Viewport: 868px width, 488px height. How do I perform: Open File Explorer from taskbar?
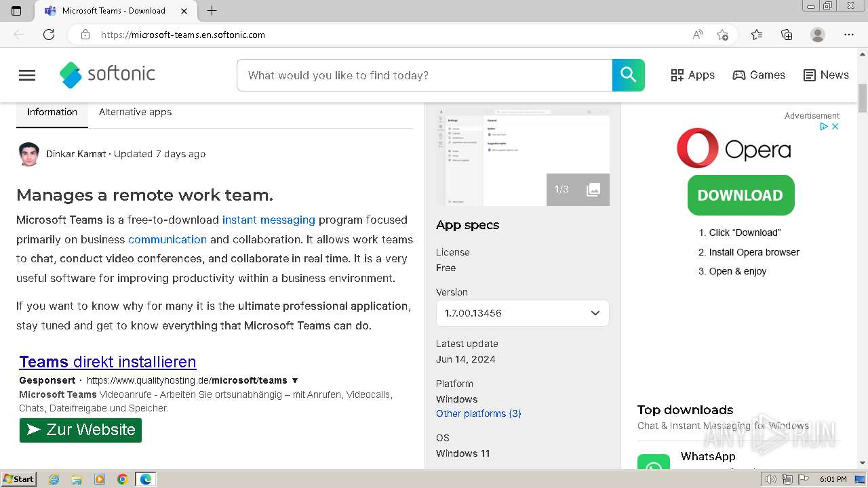pyautogui.click(x=77, y=479)
